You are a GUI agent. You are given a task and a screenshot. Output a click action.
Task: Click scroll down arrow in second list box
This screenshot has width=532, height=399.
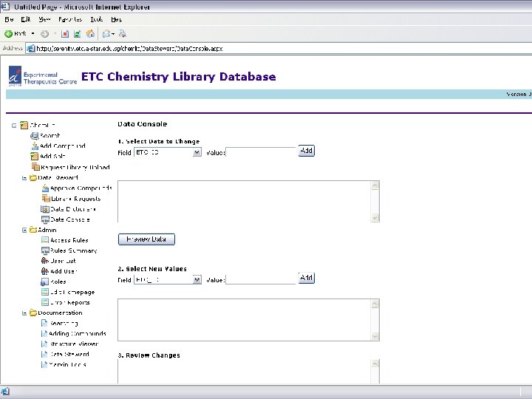375,336
